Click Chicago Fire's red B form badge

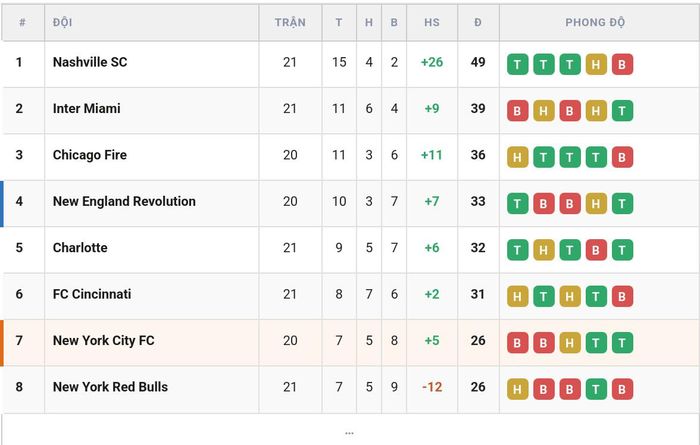coord(622,157)
